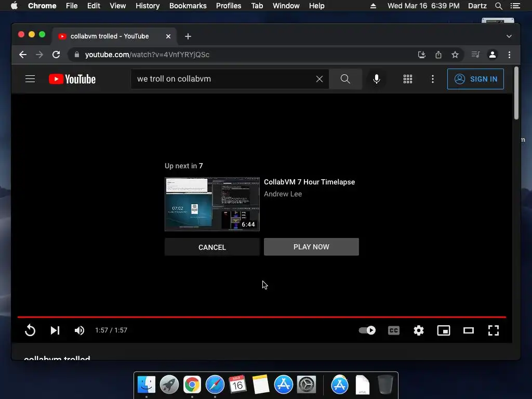Click CollabVM 7 Hour Timelapse title
This screenshot has width=532, height=399.
[x=309, y=182]
